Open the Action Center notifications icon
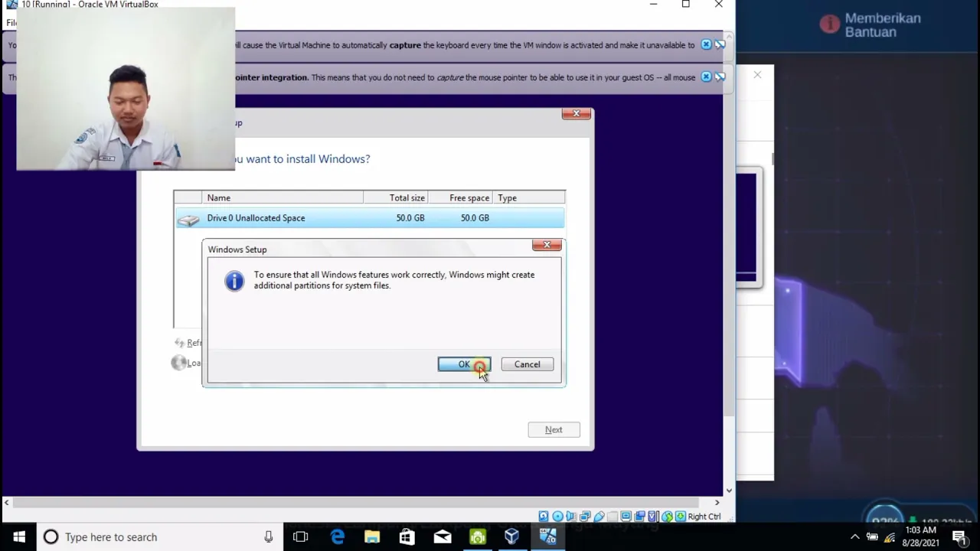The image size is (980, 551). [x=959, y=537]
